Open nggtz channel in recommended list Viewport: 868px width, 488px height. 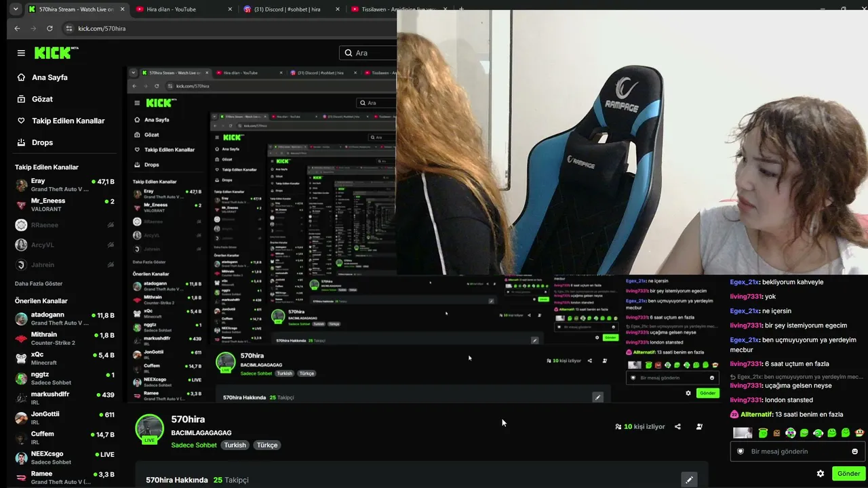pos(65,378)
